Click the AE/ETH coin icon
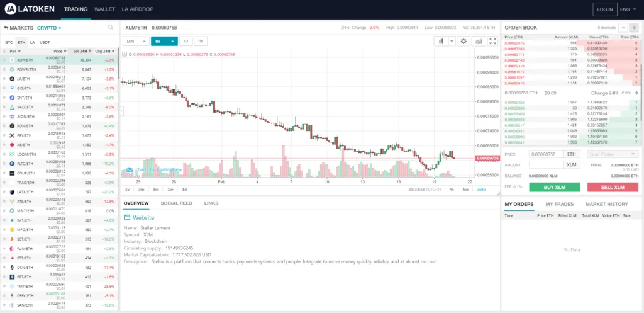644x313 pixels. point(13,145)
